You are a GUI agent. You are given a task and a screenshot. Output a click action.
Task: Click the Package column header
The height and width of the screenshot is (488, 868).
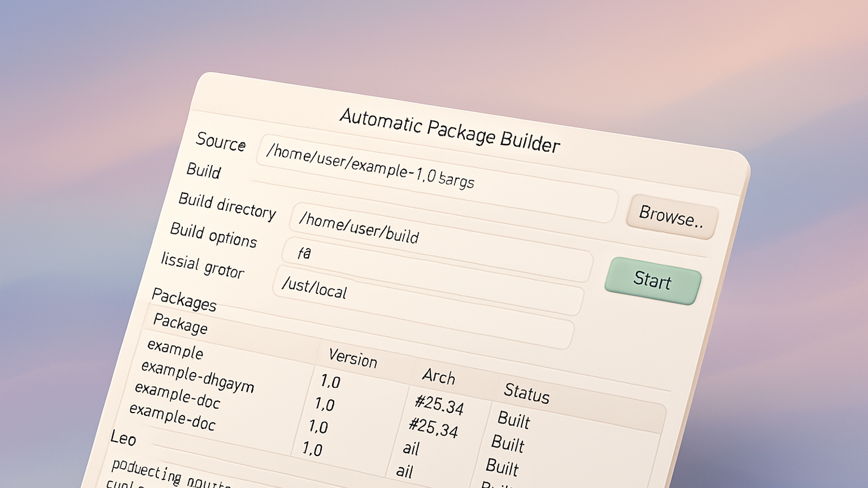point(180,323)
